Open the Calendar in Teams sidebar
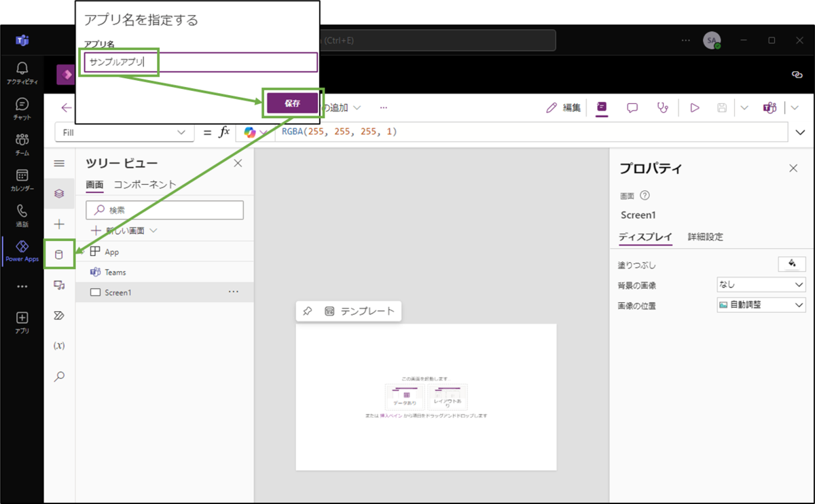Screen dimensions: 815x504 pos(22,180)
